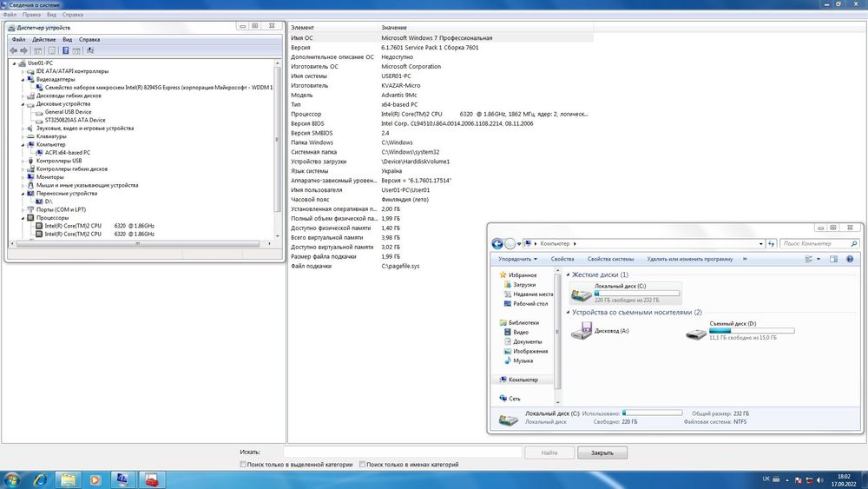868x489 pixels.
Task: Click the Windows Start orb
Action: tap(12, 479)
